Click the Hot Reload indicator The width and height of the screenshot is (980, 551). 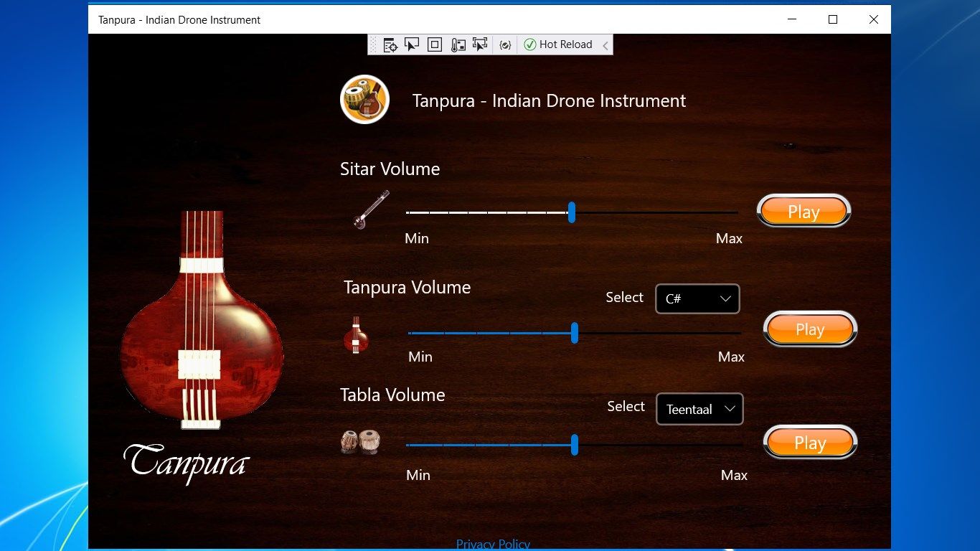point(558,44)
